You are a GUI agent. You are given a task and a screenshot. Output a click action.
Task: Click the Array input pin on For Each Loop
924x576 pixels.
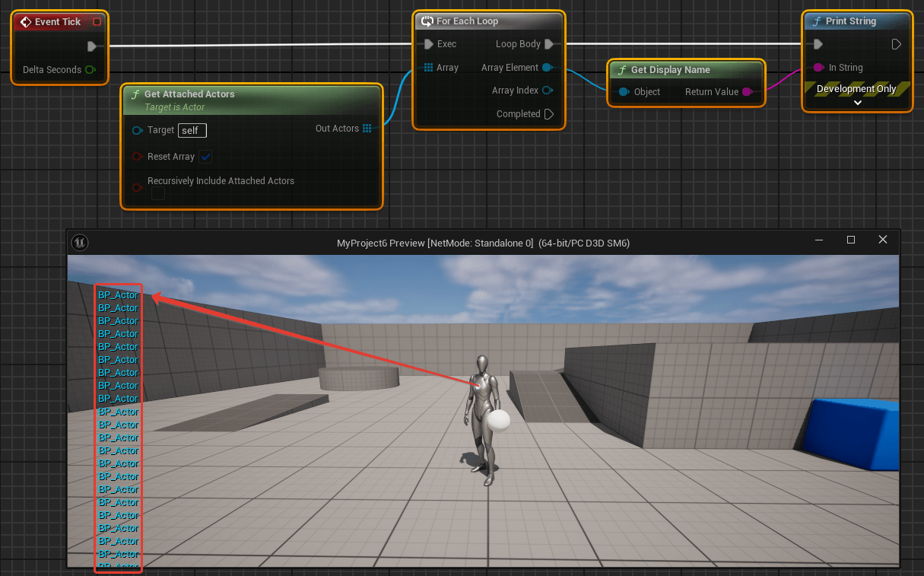429,68
